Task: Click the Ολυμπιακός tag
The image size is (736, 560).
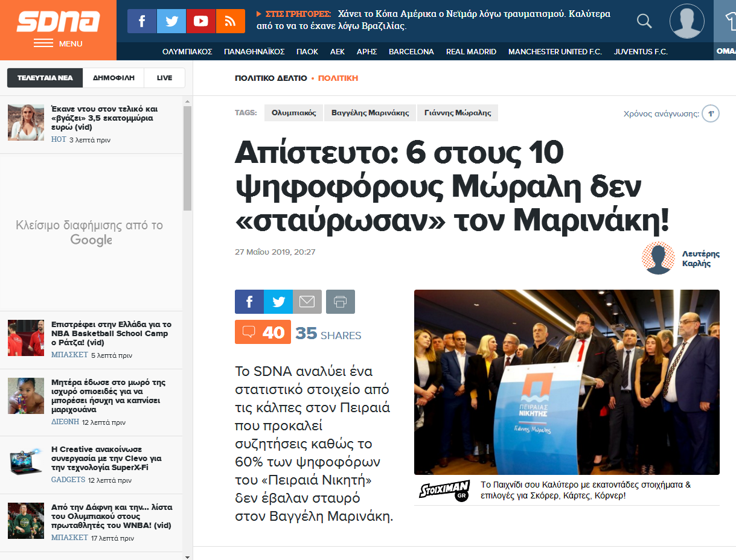Action: point(293,113)
